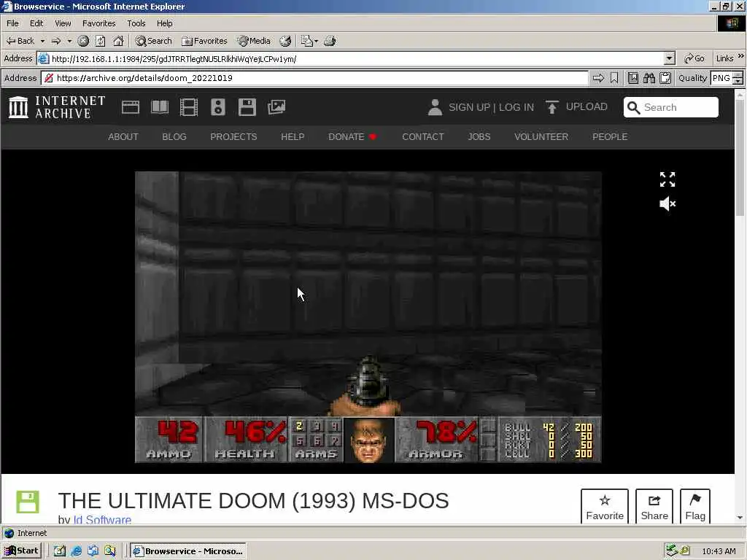Toggle fullscreen for the DOOM emulator
747x560 pixels.
[x=667, y=179]
